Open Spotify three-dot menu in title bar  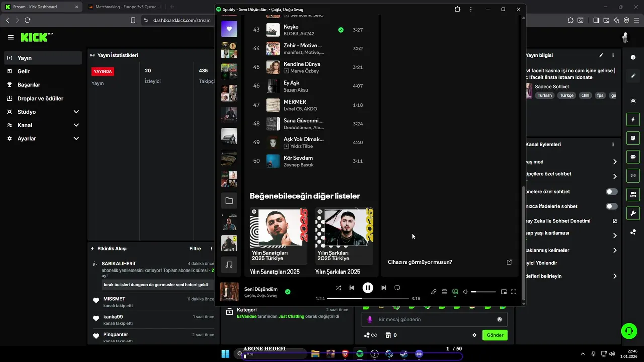click(471, 9)
